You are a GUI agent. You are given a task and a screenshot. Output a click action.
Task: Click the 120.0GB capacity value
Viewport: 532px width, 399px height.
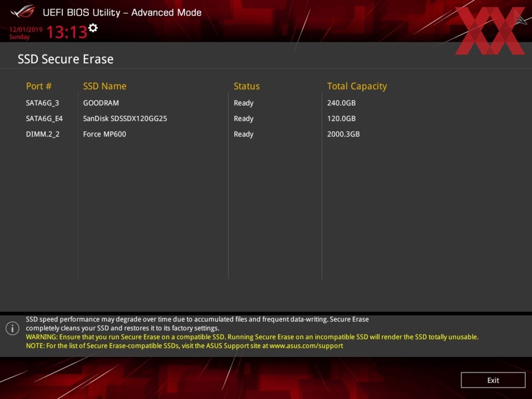coord(341,119)
